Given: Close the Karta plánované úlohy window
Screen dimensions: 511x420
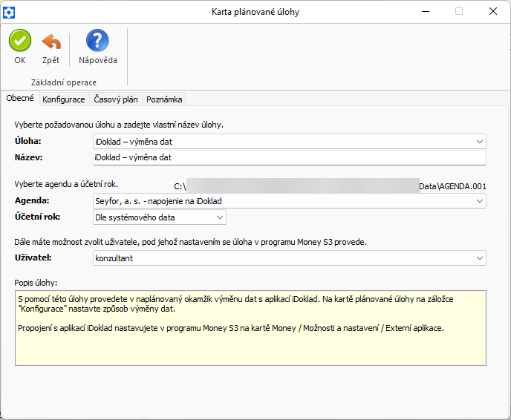Looking at the screenshot, I should (492, 11).
